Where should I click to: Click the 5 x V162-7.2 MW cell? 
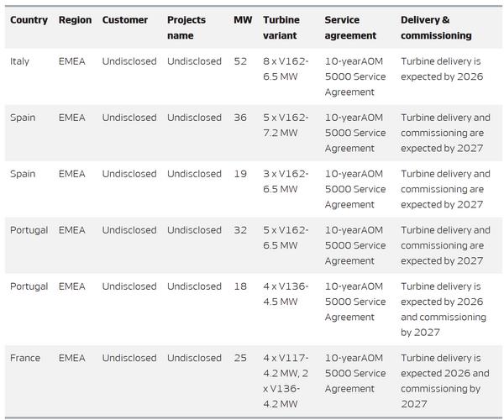[286, 125]
